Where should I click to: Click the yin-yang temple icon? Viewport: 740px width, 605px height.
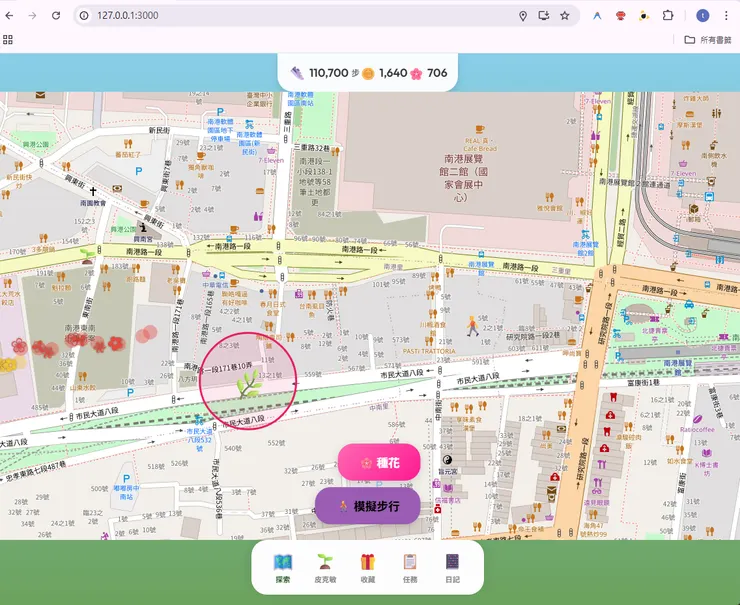coord(447,460)
